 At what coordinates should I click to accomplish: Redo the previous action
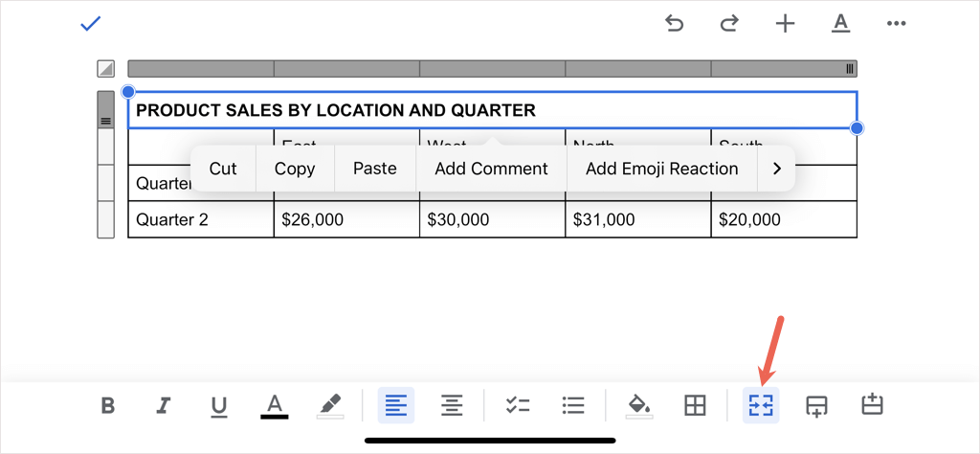(729, 24)
